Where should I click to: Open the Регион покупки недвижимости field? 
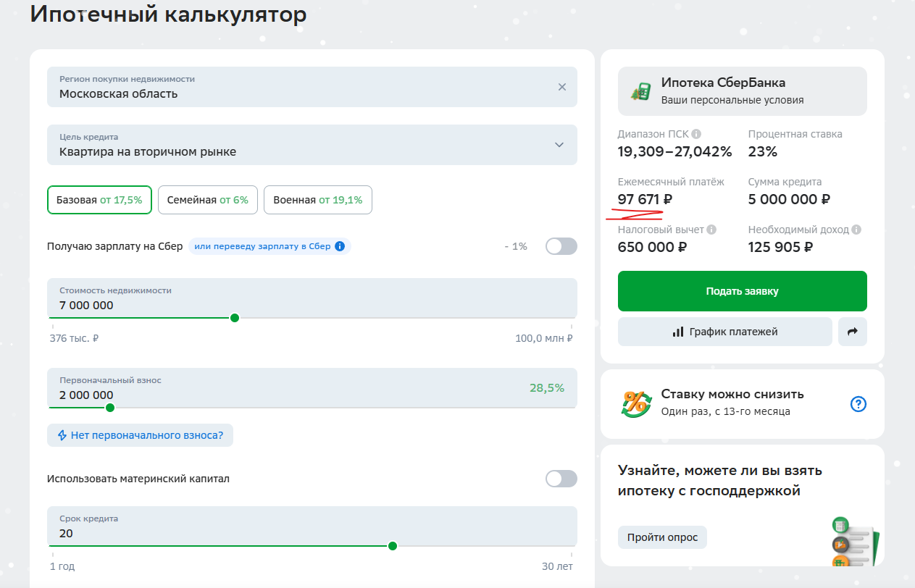point(312,87)
